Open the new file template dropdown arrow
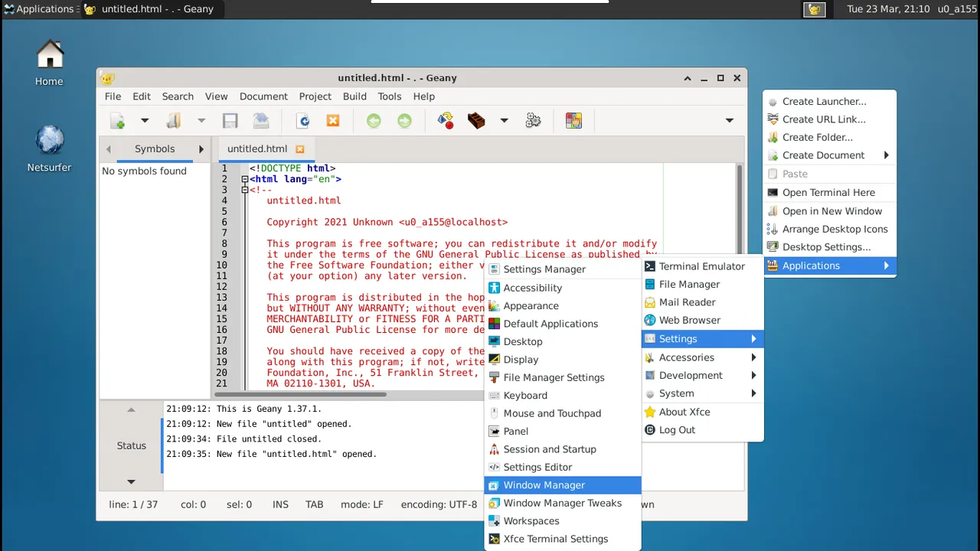The height and width of the screenshot is (551, 980). [x=144, y=121]
